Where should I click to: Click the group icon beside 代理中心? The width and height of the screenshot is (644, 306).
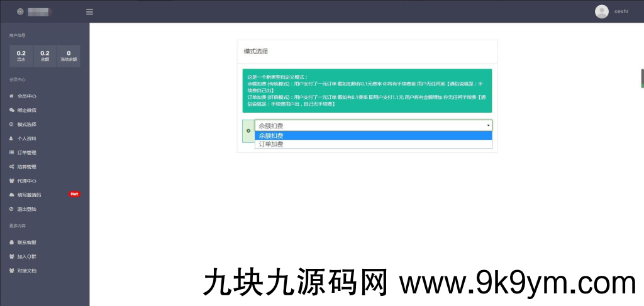point(11,181)
